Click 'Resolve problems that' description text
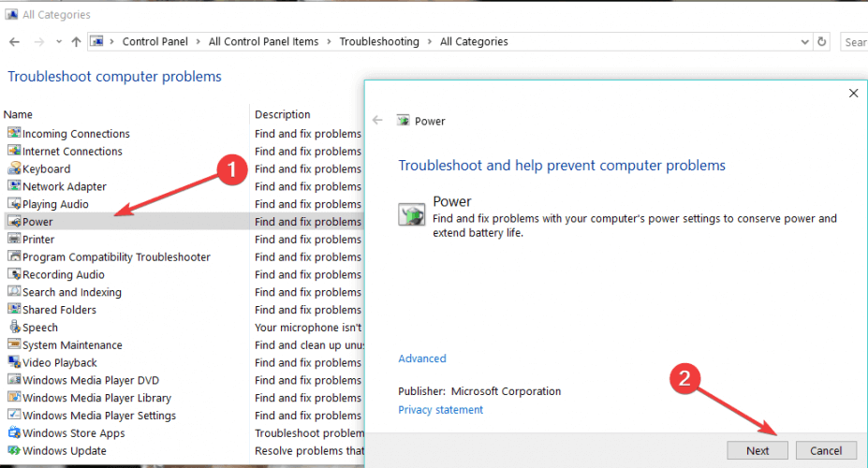 coord(309,451)
